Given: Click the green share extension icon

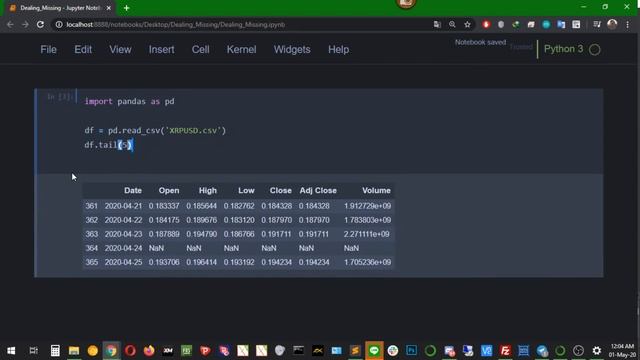Looking at the screenshot, I should tap(516, 24).
